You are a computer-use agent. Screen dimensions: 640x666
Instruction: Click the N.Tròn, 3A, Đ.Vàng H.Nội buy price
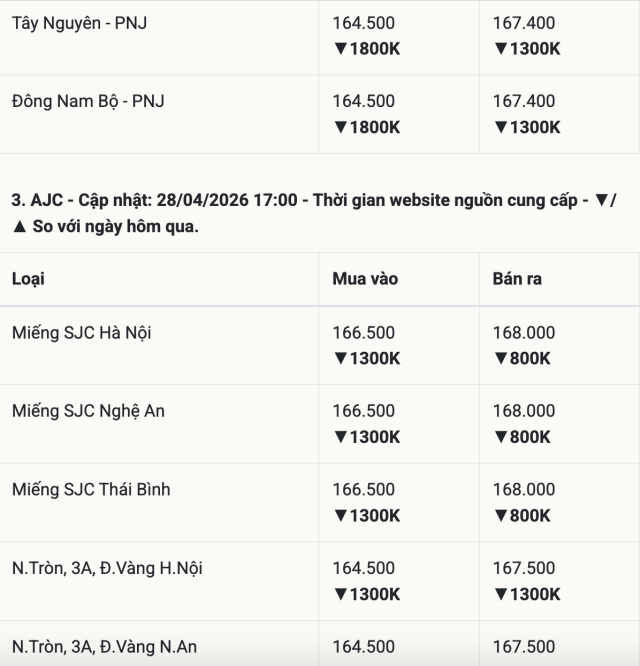[364, 568]
